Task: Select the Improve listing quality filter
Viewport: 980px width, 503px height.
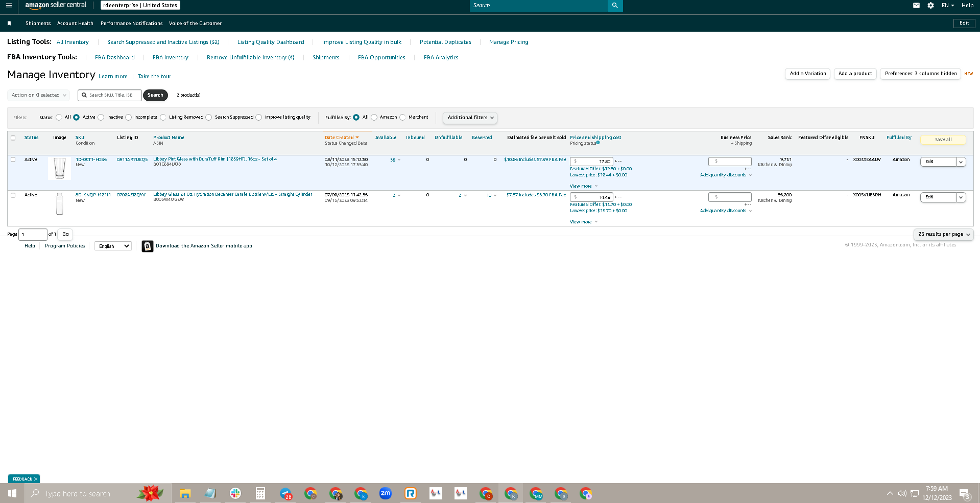Action: (x=259, y=118)
